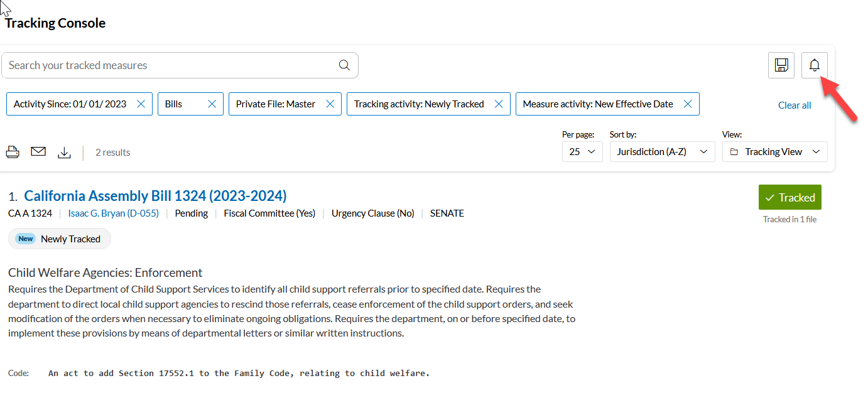View legislator Isaac G. Bryan's profile
This screenshot has height=415, width=868.
(x=113, y=213)
